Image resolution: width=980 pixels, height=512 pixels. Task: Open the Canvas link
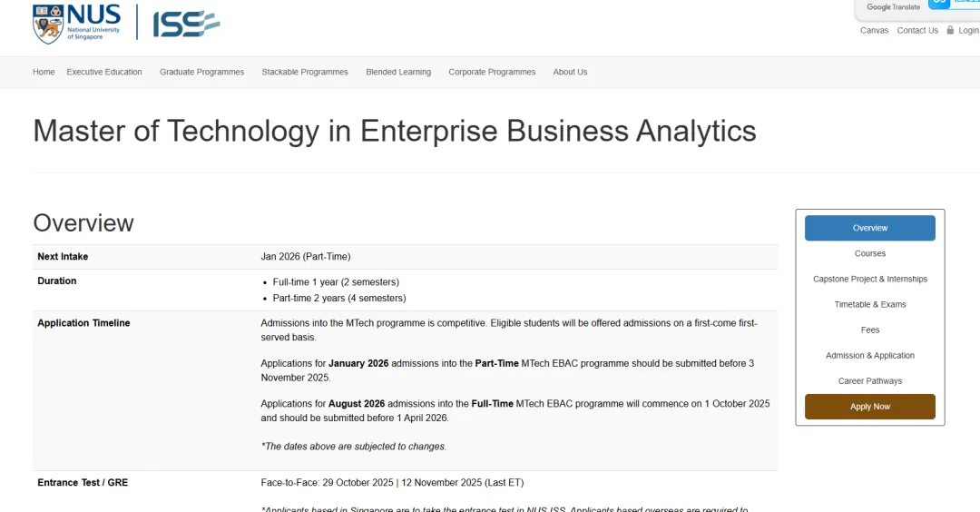tap(875, 31)
